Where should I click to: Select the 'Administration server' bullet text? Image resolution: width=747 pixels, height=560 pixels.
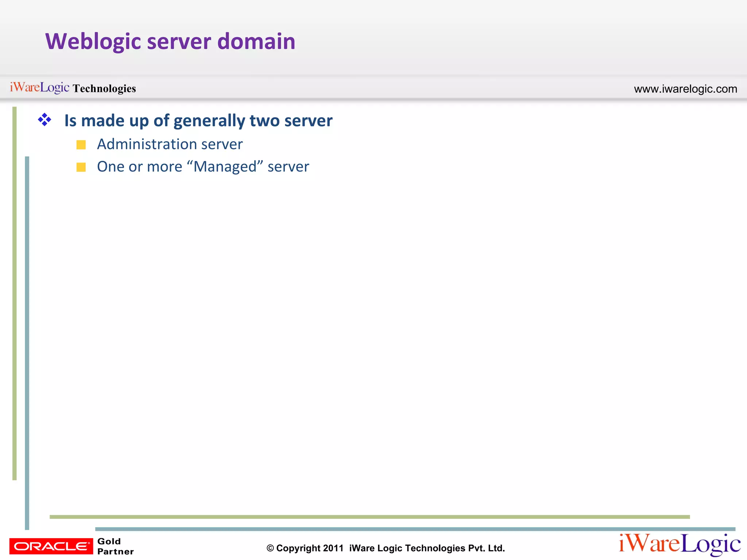[x=170, y=144]
